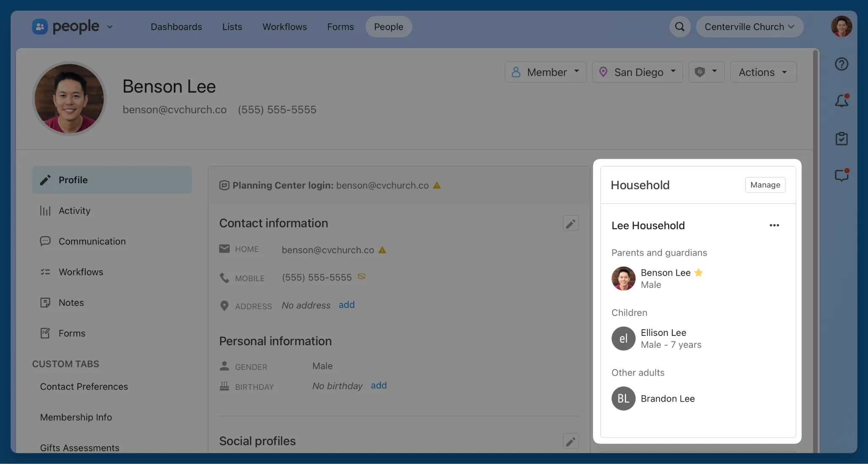This screenshot has width=868, height=464.
Task: Open the Activity sidebar tab
Action: click(x=75, y=211)
